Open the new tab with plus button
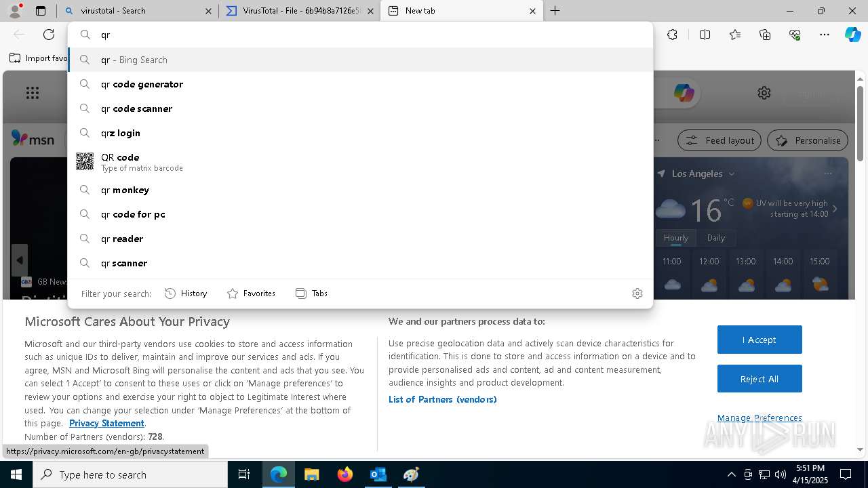Viewport: 868px width, 488px height. point(555,11)
